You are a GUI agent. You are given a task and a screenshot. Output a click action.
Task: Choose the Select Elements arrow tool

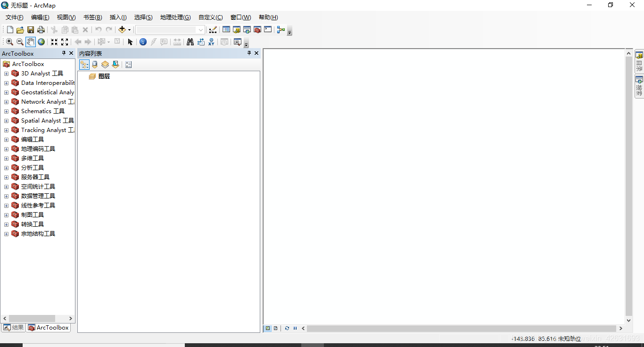(x=131, y=42)
